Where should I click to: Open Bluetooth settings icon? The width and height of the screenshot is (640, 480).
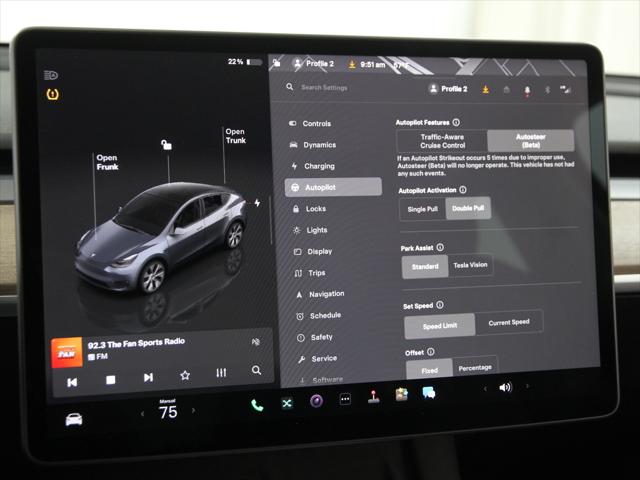click(x=548, y=90)
